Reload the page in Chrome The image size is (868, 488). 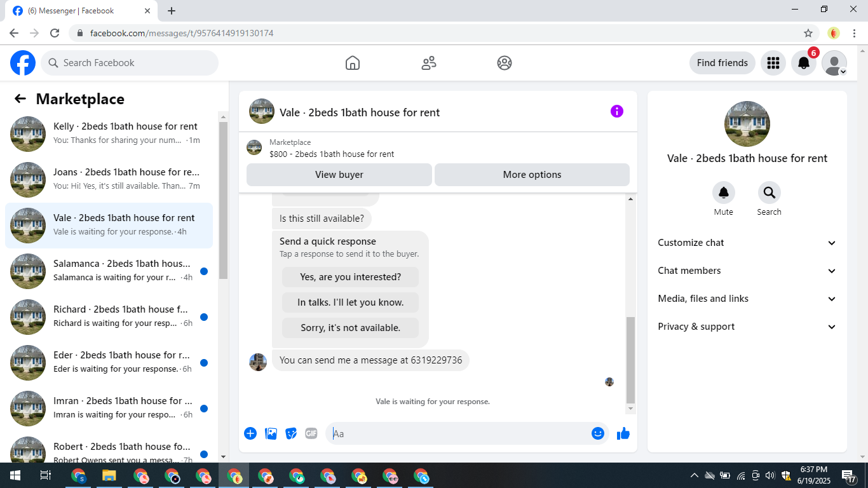point(55,33)
